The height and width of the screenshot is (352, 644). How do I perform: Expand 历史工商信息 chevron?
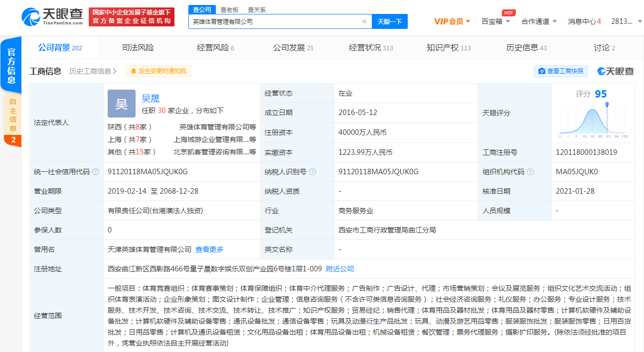(115, 71)
